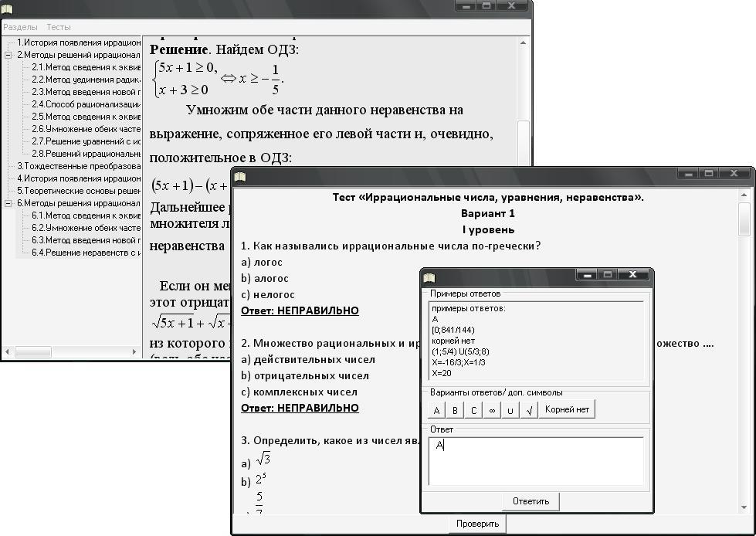Open topic 6.1.Метод сведения к эквив
756x536 pixels.
86,215
